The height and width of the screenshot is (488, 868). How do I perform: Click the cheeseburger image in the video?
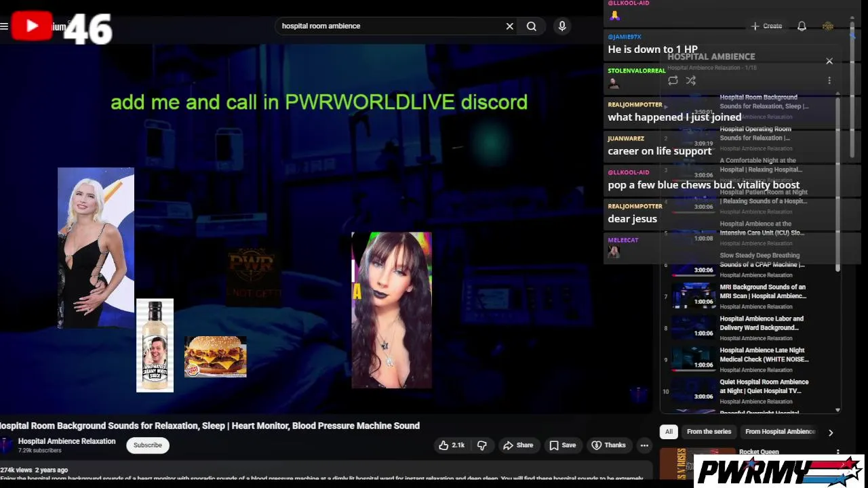[215, 357]
